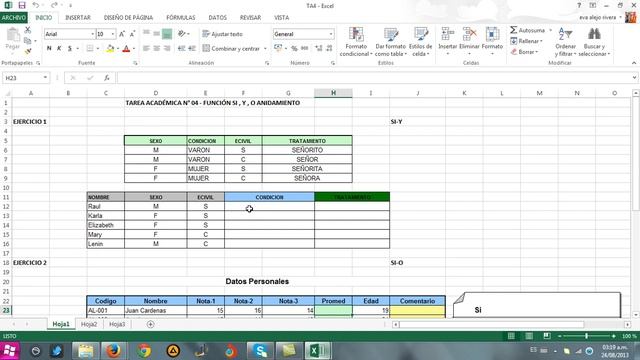Open the Rellenar fill dropdown
The height and width of the screenshot is (360, 640).
coord(527,41)
